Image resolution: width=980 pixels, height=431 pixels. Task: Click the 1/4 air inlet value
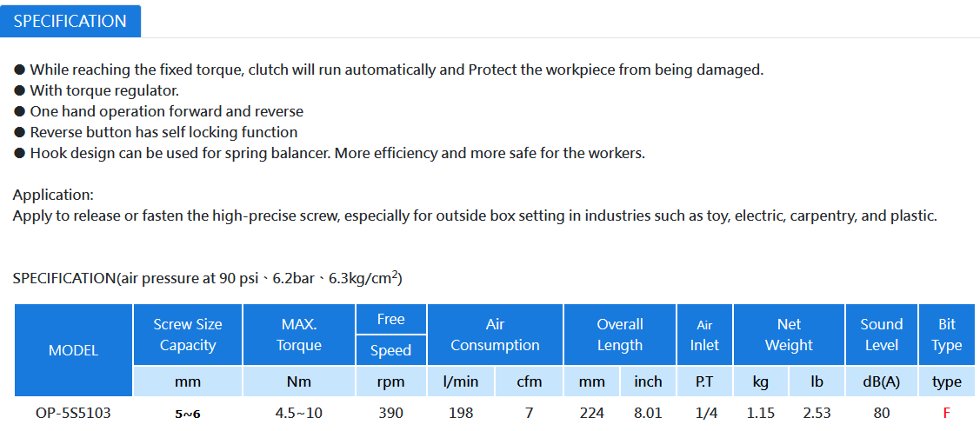[x=704, y=413]
